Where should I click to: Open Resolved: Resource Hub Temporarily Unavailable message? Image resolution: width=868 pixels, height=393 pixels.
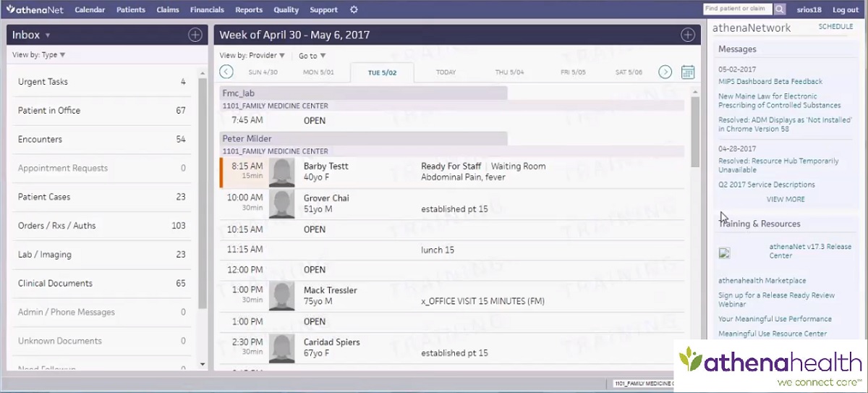pyautogui.click(x=778, y=166)
